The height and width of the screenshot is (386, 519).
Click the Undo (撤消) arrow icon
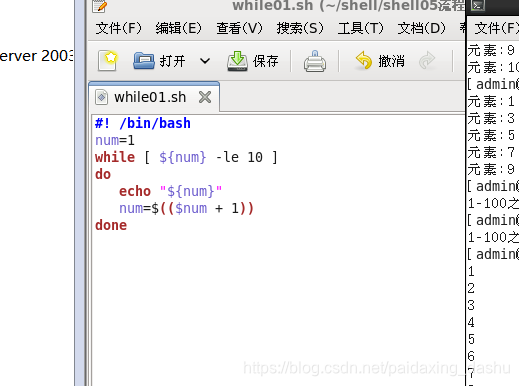coord(364,60)
